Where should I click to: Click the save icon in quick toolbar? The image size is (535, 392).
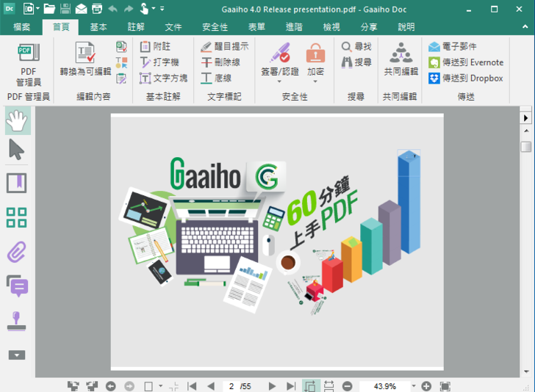click(x=65, y=9)
